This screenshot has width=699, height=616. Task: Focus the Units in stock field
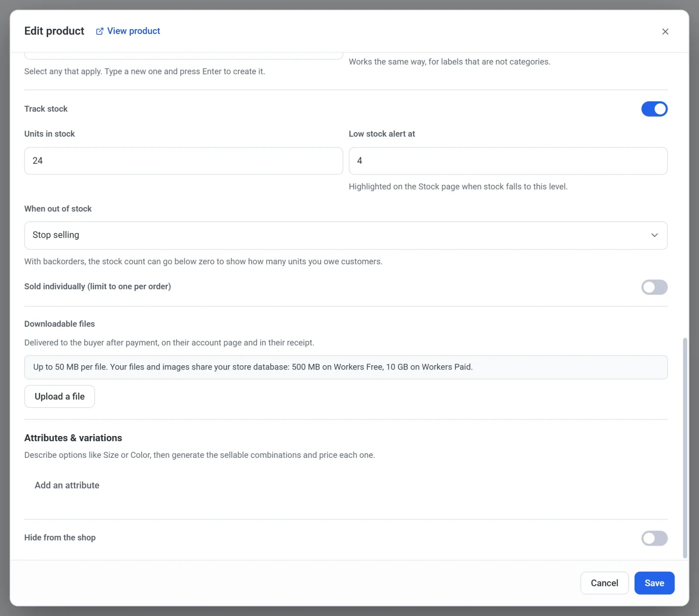(183, 161)
